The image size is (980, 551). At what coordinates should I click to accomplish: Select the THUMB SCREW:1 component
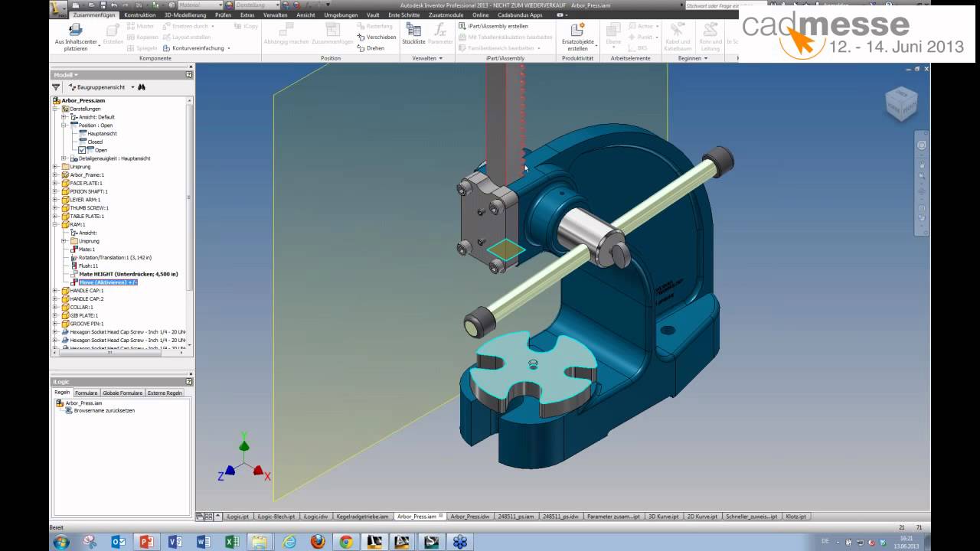(x=90, y=208)
